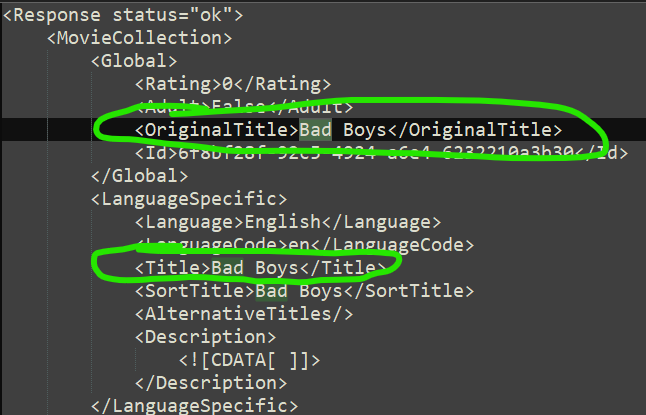This screenshot has height=415, width=646.
Task: Click the Id element line
Action: 382,153
